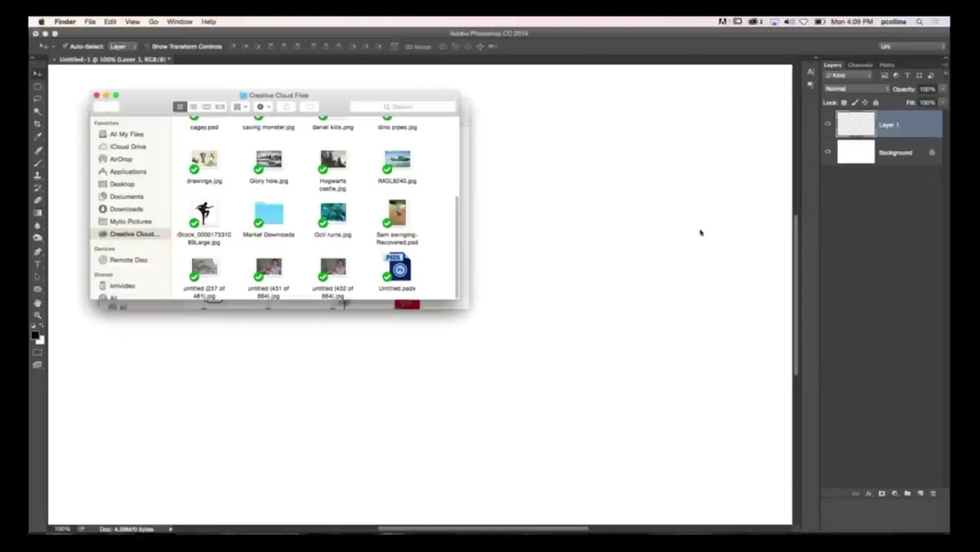980x552 pixels.
Task: Select the Rectangular Marquee tool
Action: click(x=38, y=86)
